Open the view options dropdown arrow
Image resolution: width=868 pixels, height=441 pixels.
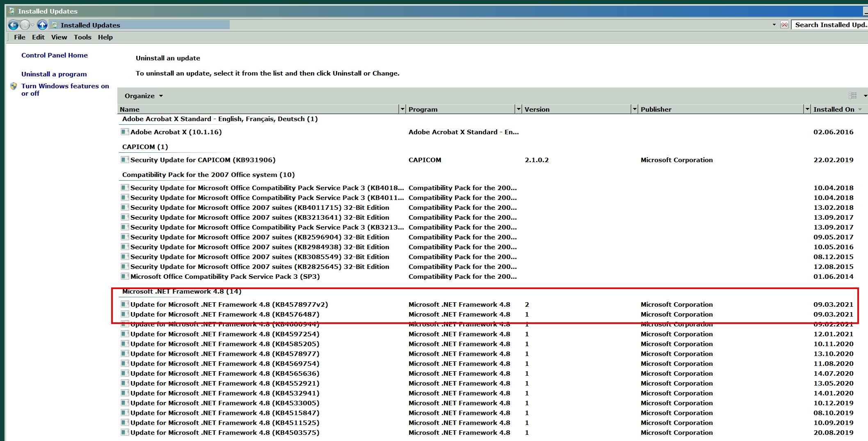pyautogui.click(x=865, y=96)
